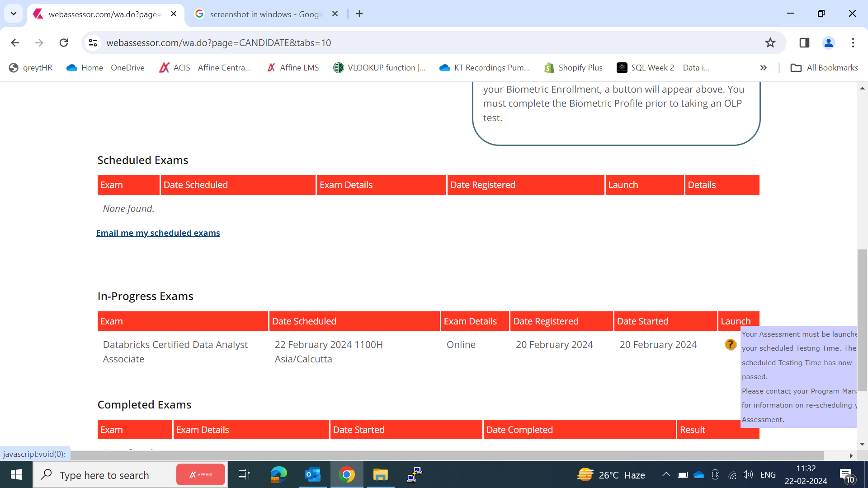Select the question mark help icon beside Launch

(731, 344)
